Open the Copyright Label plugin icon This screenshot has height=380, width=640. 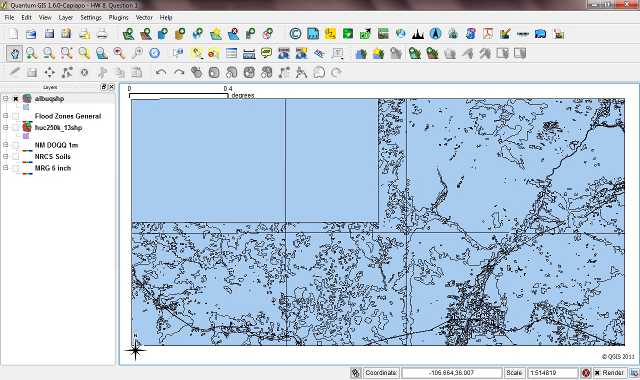point(295,34)
